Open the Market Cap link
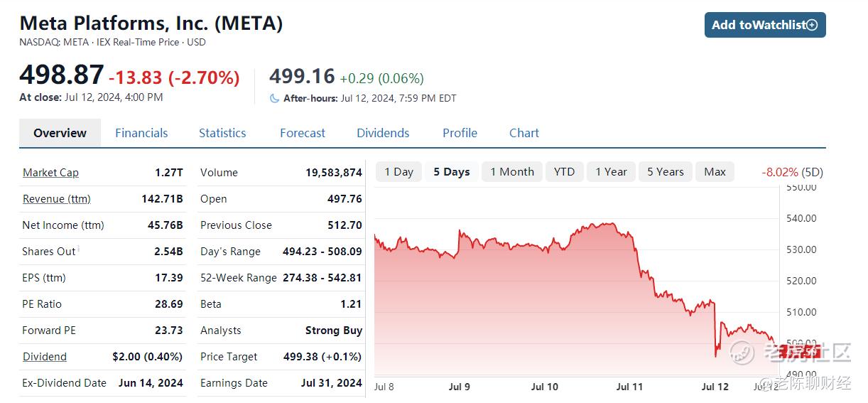868x403 pixels. pos(50,173)
